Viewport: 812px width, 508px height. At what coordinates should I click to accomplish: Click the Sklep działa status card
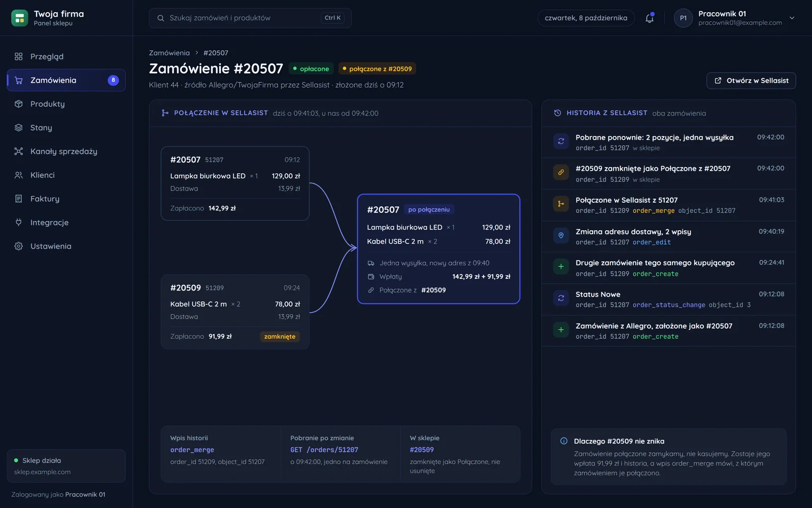(x=66, y=466)
